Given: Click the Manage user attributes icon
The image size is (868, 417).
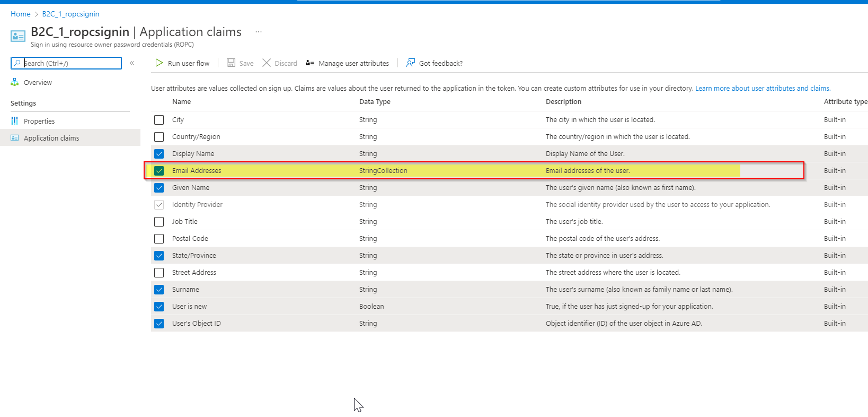Looking at the screenshot, I should click(310, 63).
